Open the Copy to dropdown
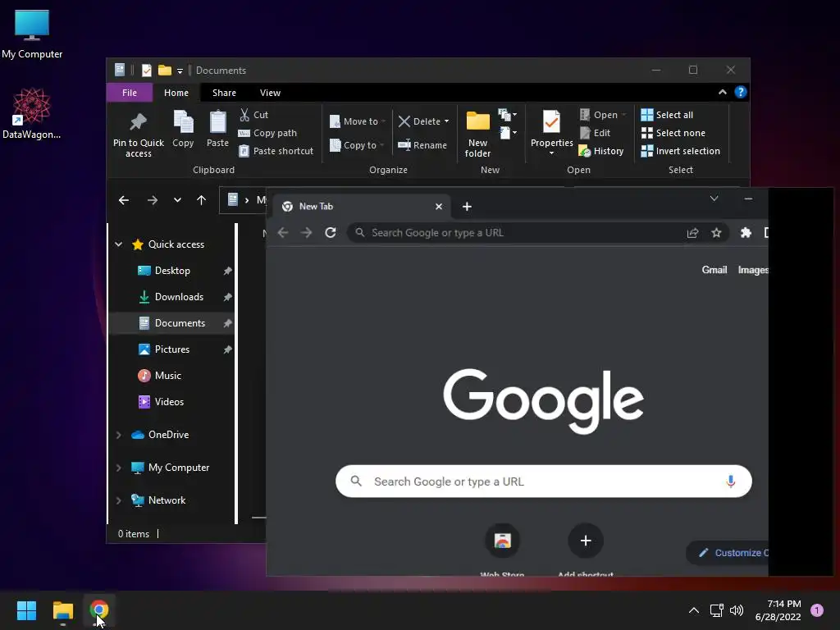Image resolution: width=840 pixels, height=630 pixels. point(358,145)
